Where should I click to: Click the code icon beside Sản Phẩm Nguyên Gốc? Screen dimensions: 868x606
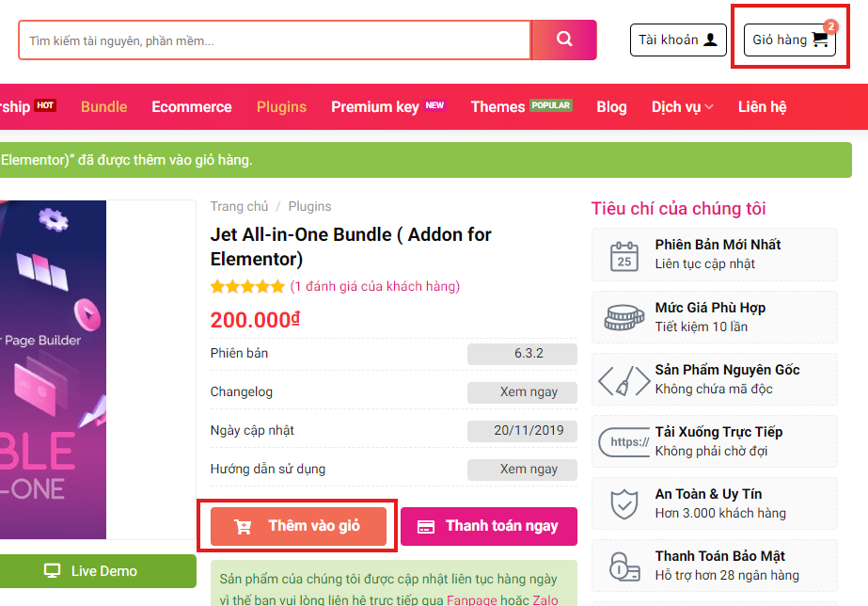[x=623, y=379]
